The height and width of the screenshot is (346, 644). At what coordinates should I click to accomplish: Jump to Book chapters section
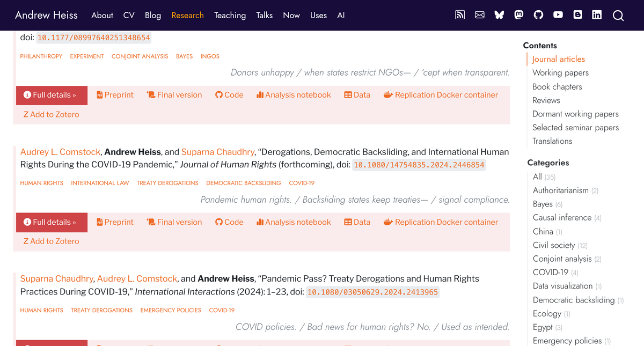point(557,86)
